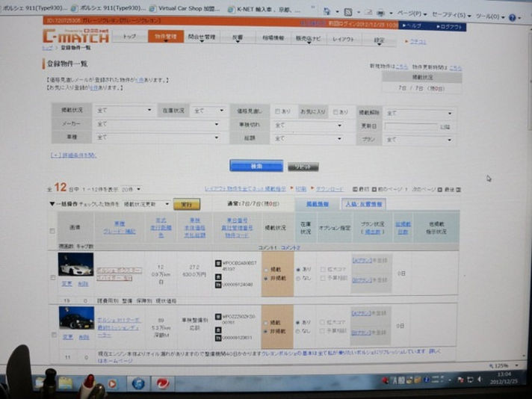Click the gray リセット button
This screenshot has width=532, height=399.
(303, 167)
